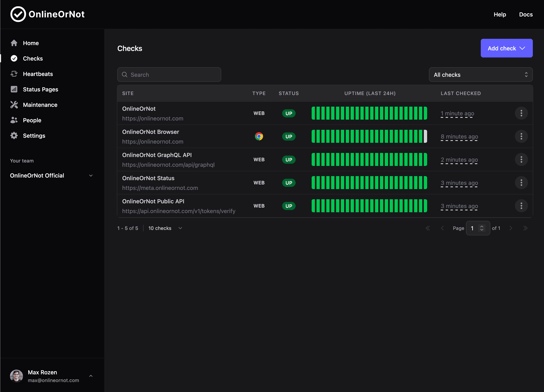Click the Checks checkmark icon
544x392 pixels.
coord(14,58)
